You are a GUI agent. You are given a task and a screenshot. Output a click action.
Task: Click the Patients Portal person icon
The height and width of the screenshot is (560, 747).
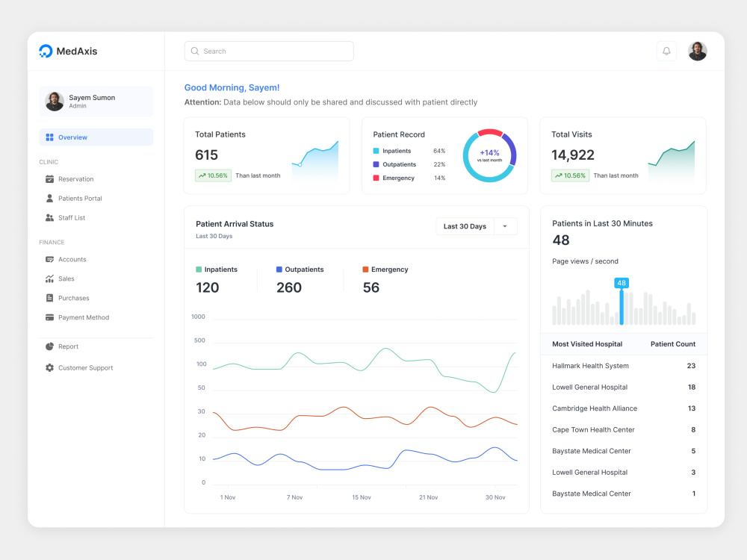pyautogui.click(x=49, y=198)
